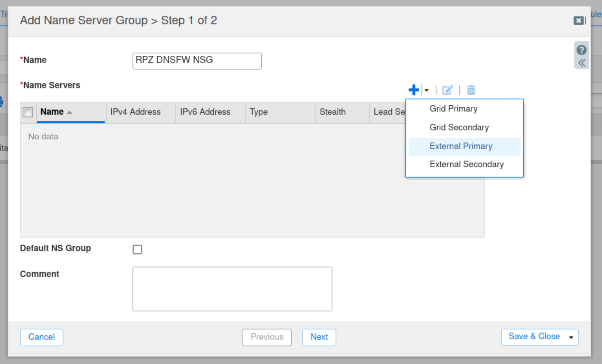
Task: Choose External Primary menu option
Action: coord(461,146)
